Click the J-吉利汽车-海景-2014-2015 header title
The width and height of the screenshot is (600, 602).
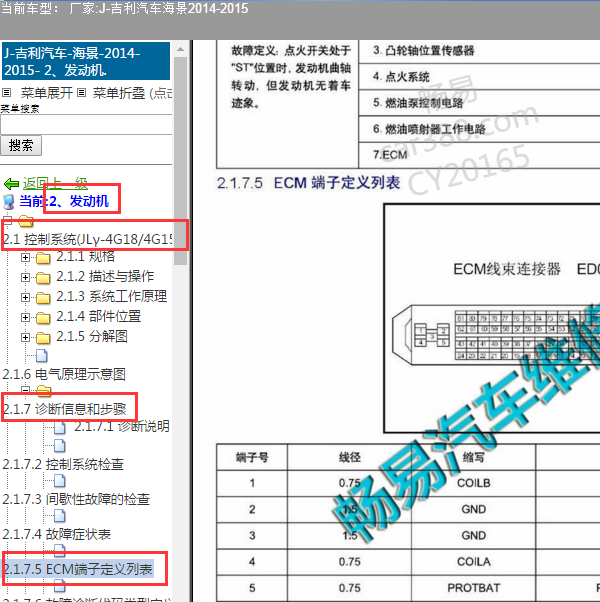(86, 61)
